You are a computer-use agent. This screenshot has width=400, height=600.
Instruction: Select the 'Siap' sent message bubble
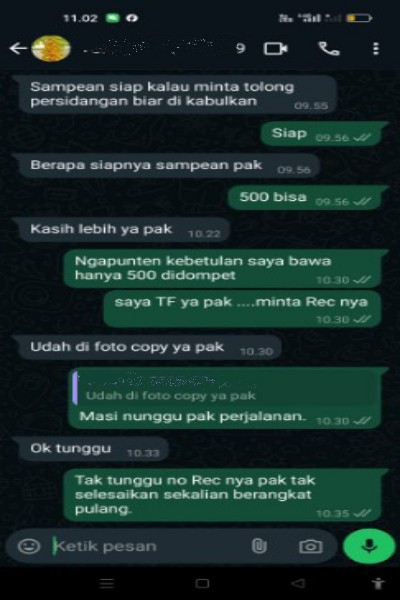point(323,134)
